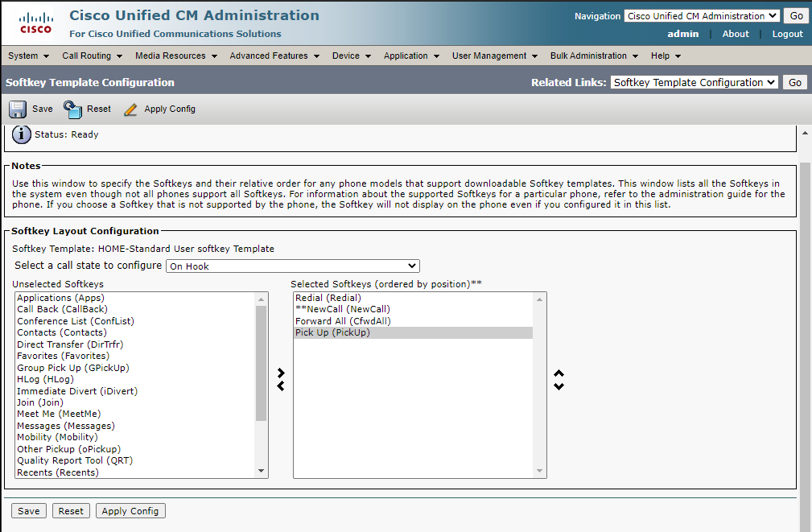Click the Save text in top toolbar

point(43,109)
